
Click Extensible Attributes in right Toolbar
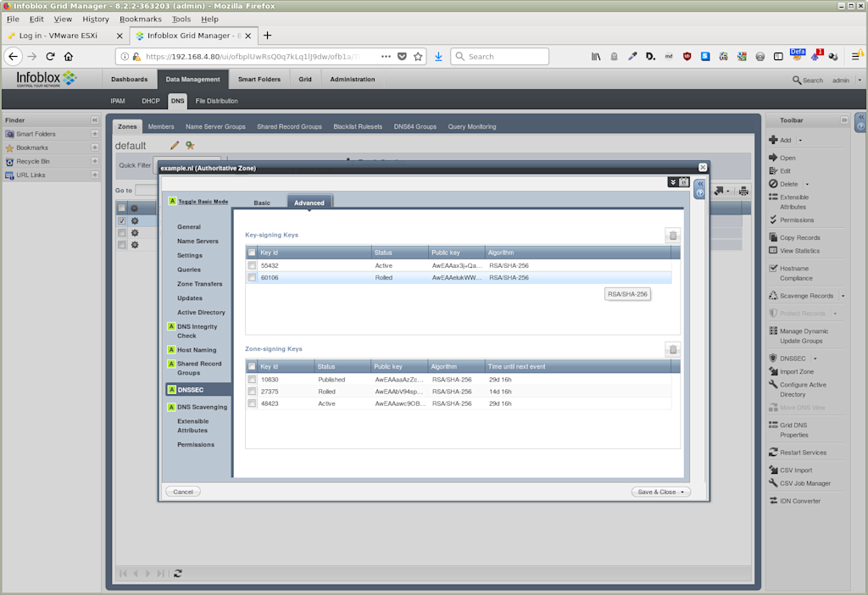(793, 202)
